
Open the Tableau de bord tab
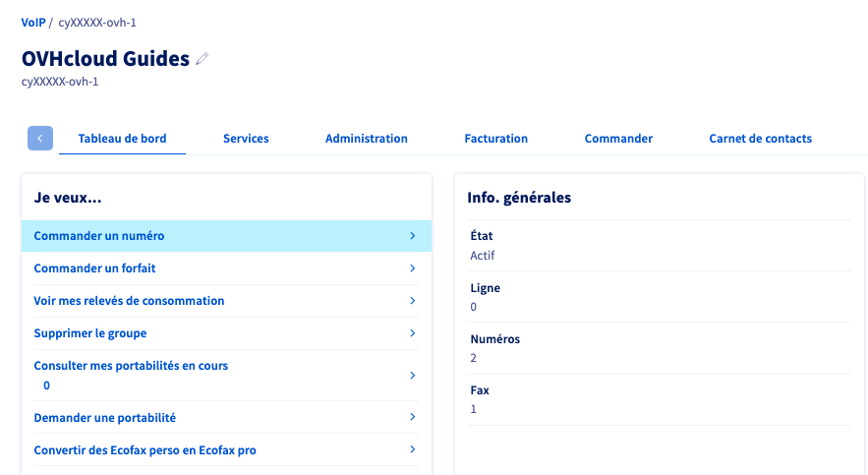click(122, 139)
